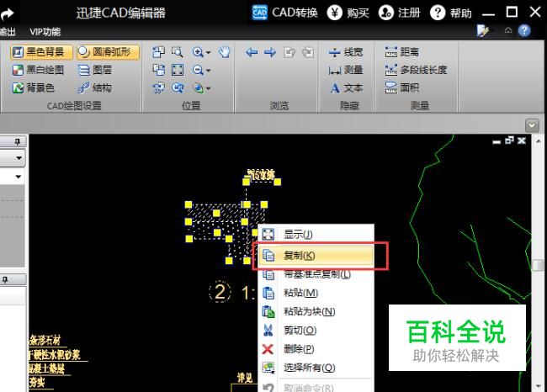Choose 显示(J) from the context menu
Image resolution: width=547 pixels, height=392 pixels.
tap(316, 235)
